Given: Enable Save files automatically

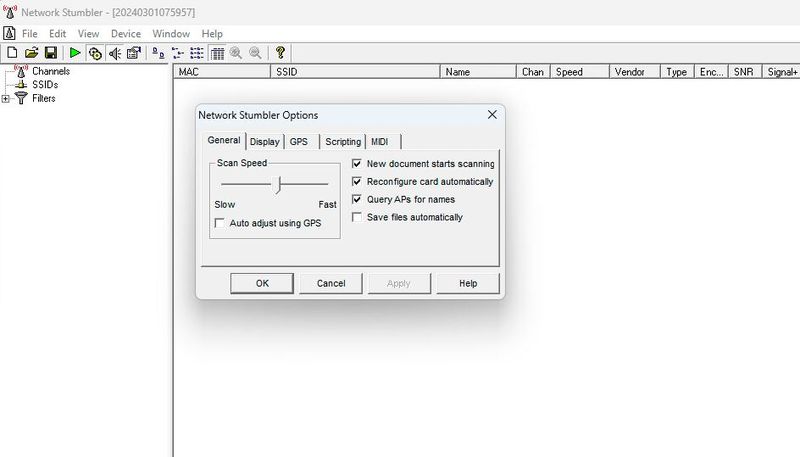Looking at the screenshot, I should pos(357,217).
